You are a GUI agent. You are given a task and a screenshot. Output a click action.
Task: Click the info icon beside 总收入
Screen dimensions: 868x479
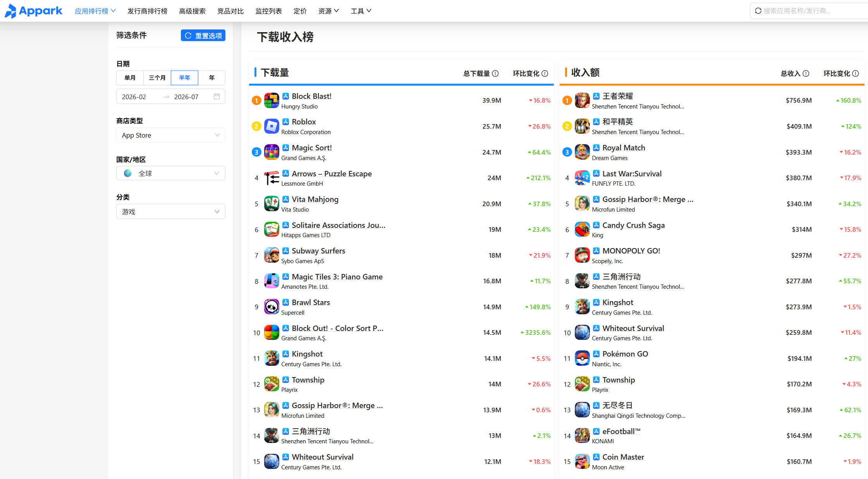tap(806, 74)
